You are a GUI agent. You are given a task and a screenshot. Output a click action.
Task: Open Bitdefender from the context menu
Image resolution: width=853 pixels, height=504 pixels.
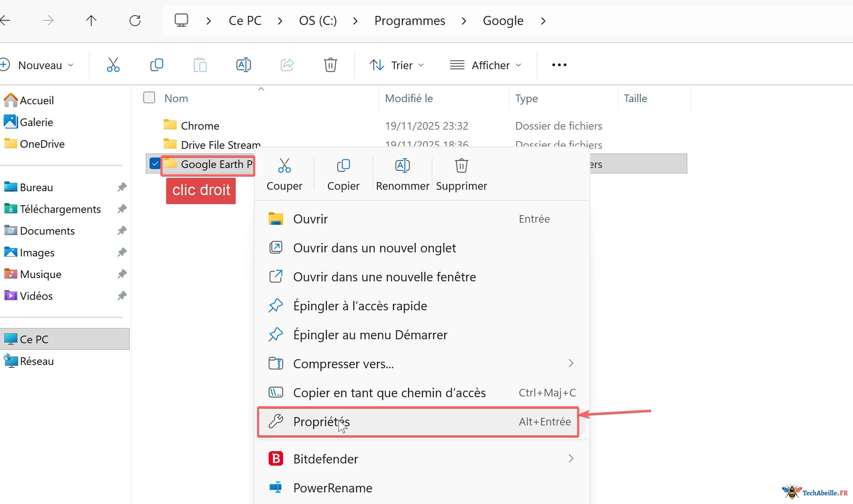(325, 458)
